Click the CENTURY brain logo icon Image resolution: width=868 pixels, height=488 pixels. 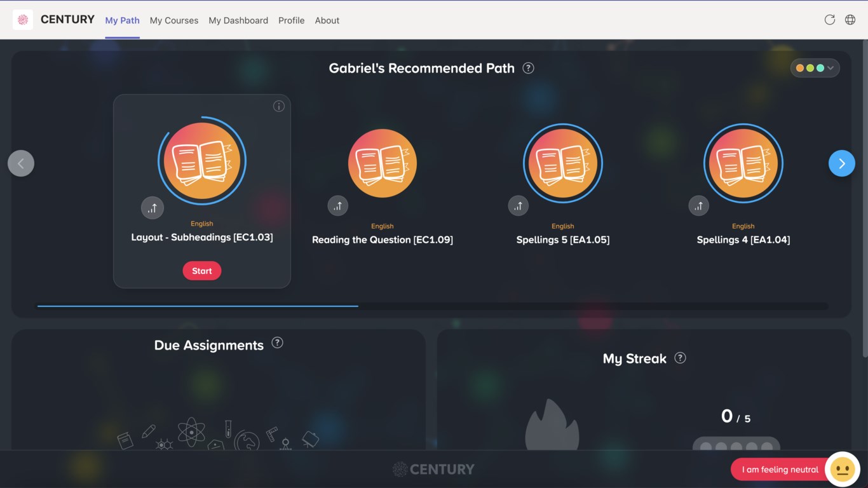(x=23, y=20)
